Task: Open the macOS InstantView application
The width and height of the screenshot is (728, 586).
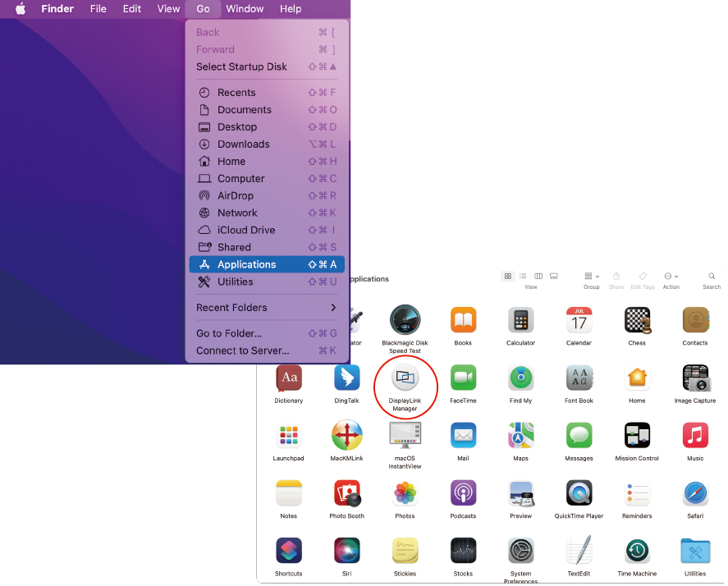Action: click(405, 436)
